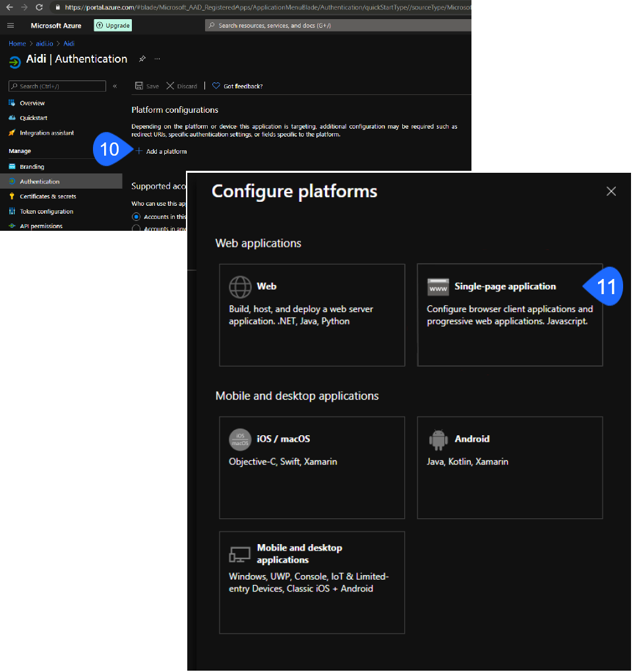Viewport: 633px width, 672px height.
Task: Open API permissions in the sidebar
Action: pos(41,226)
